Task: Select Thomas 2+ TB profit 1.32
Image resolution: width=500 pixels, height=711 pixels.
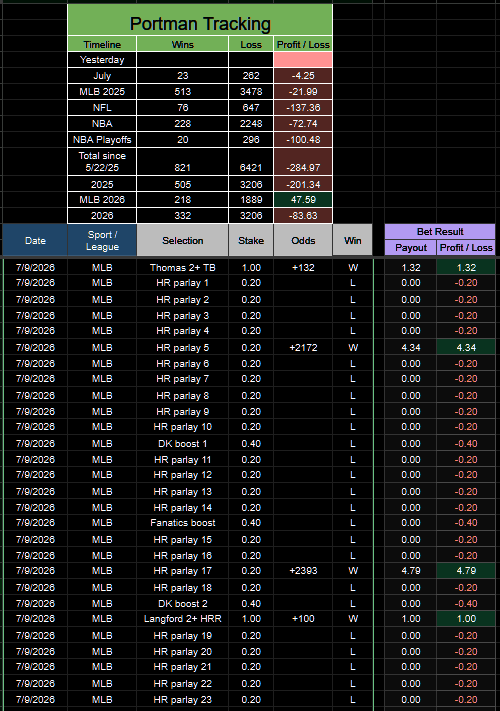Action: click(466, 268)
